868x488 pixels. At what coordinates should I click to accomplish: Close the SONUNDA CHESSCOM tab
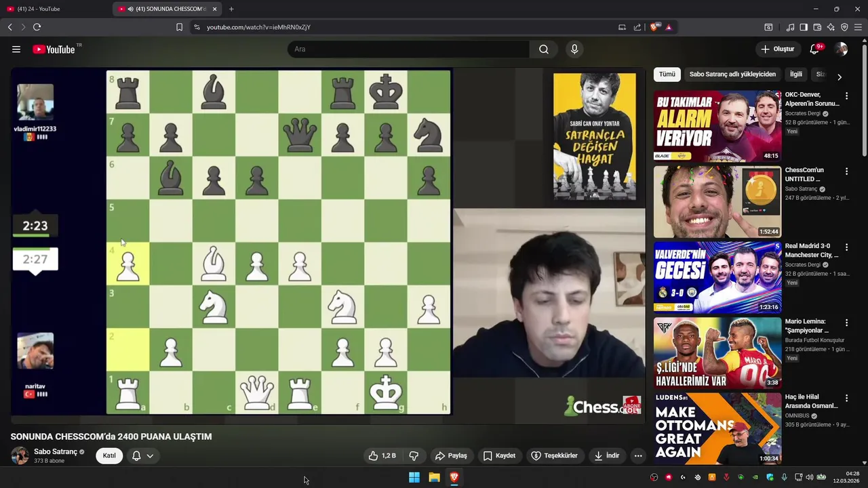215,9
